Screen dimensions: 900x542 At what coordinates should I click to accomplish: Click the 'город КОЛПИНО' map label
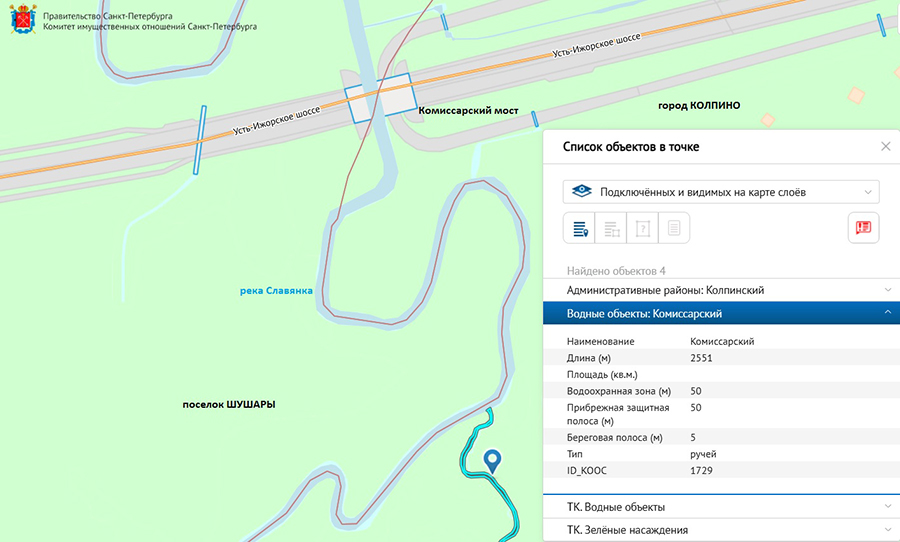click(699, 105)
